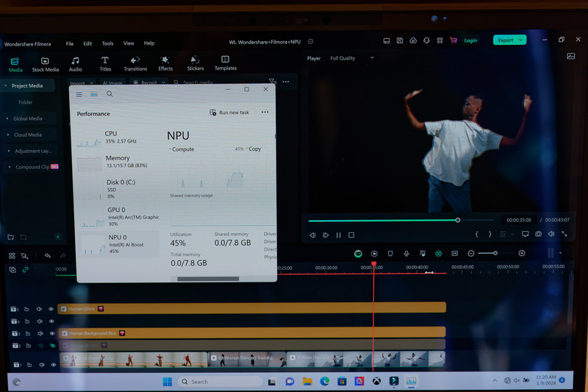Show hidden track 2 with its eye icon

point(52,346)
